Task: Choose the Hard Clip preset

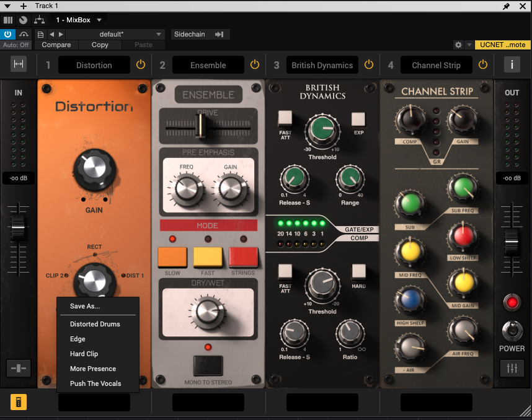Action: point(98,354)
